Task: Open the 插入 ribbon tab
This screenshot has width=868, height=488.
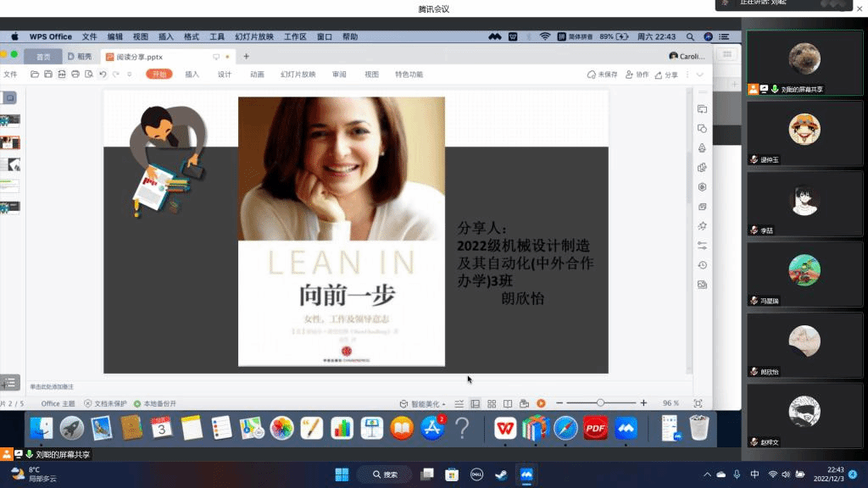Action: pos(192,75)
